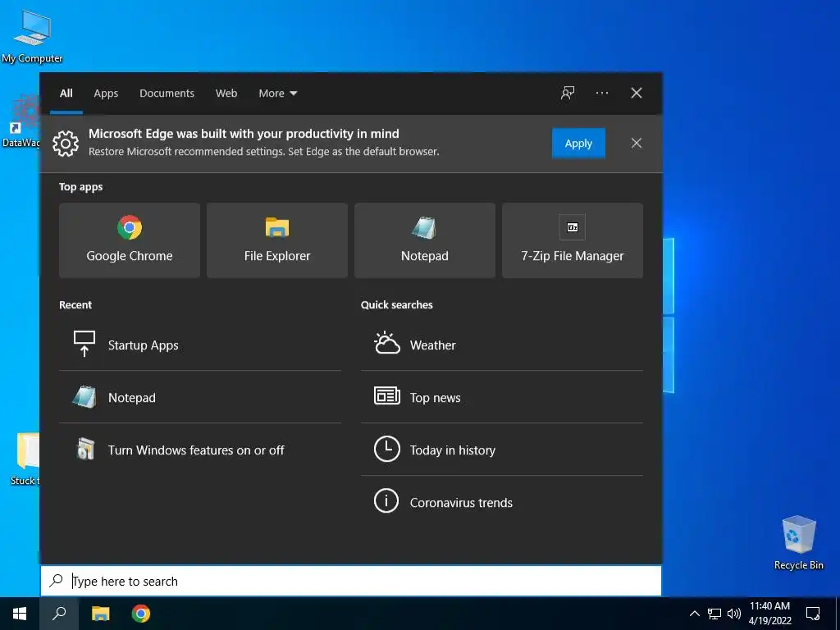Focus the Type here to search box

351,581
